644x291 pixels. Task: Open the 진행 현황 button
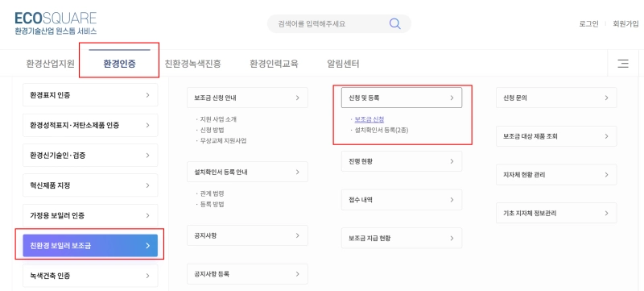pos(402,161)
